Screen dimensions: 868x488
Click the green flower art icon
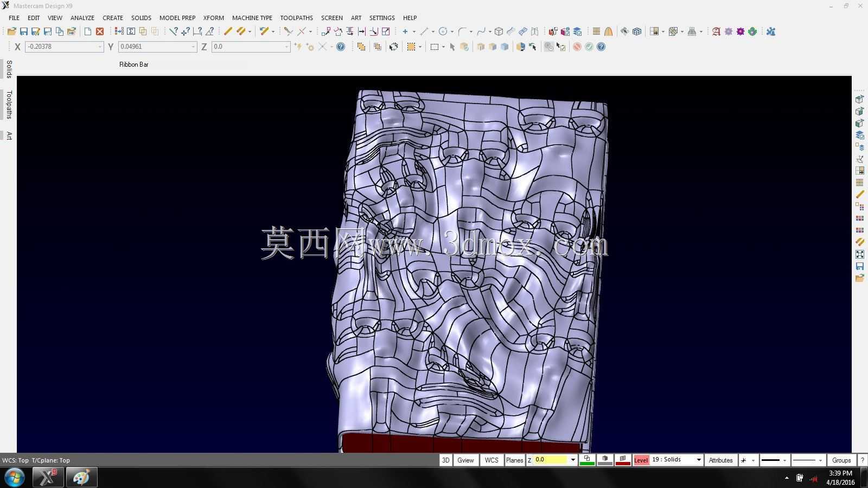click(x=752, y=31)
